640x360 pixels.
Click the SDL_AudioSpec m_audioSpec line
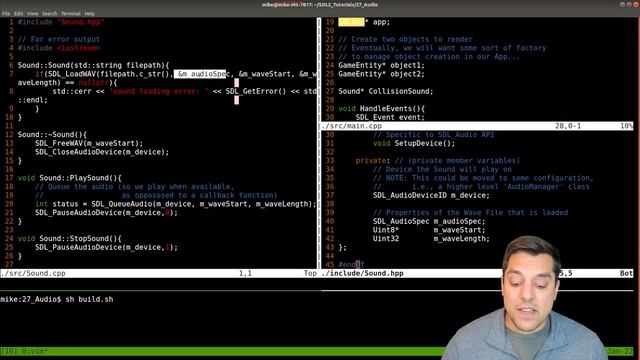[x=429, y=222]
